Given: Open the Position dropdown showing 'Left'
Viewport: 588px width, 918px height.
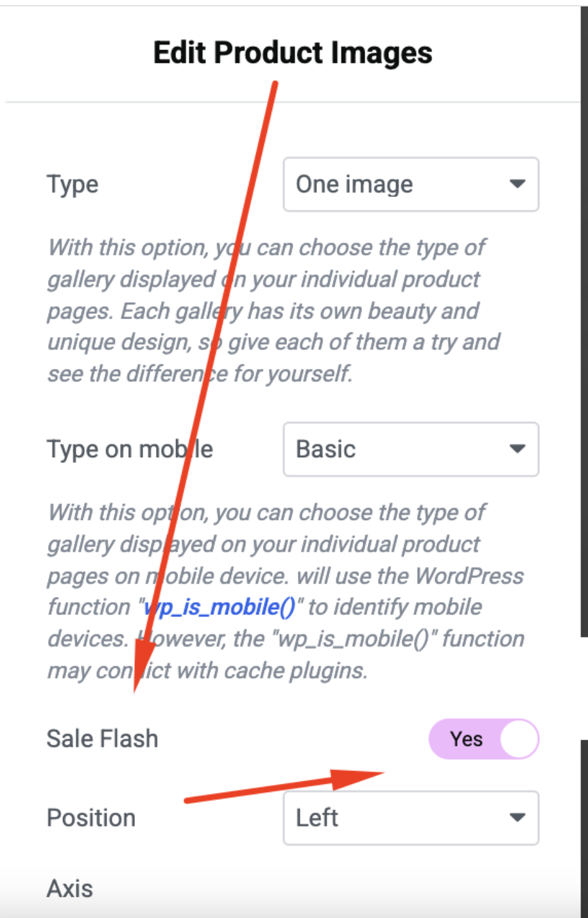Looking at the screenshot, I should (410, 818).
